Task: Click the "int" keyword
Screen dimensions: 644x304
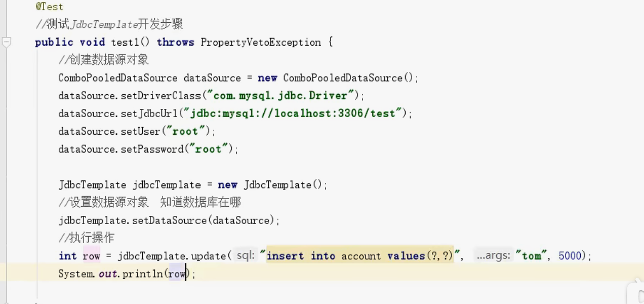Action: [x=68, y=256]
